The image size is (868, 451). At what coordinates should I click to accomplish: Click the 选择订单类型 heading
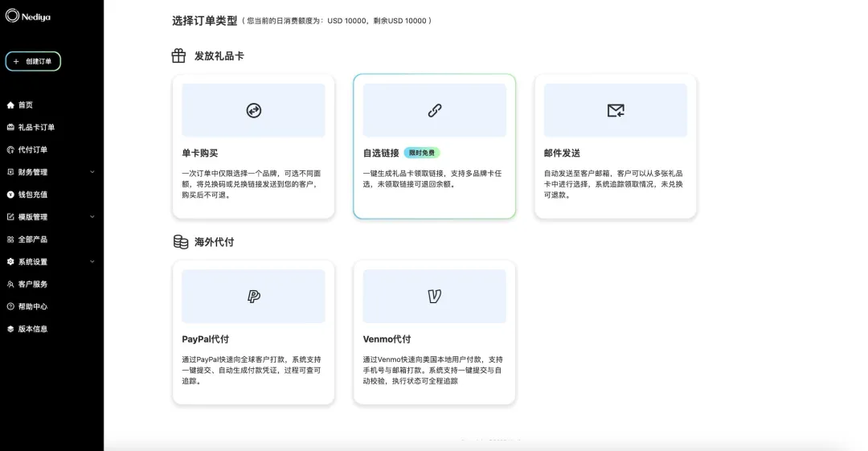[204, 21]
